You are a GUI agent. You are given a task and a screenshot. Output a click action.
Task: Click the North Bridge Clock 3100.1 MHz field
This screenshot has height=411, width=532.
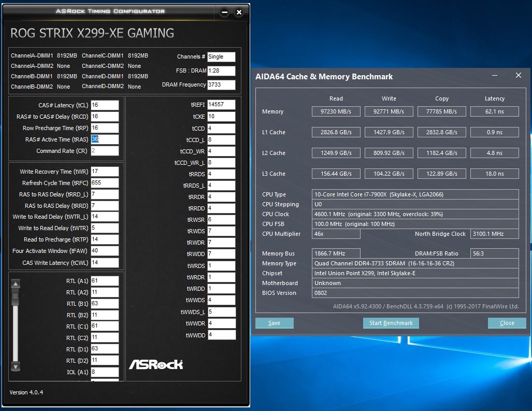[x=494, y=234]
